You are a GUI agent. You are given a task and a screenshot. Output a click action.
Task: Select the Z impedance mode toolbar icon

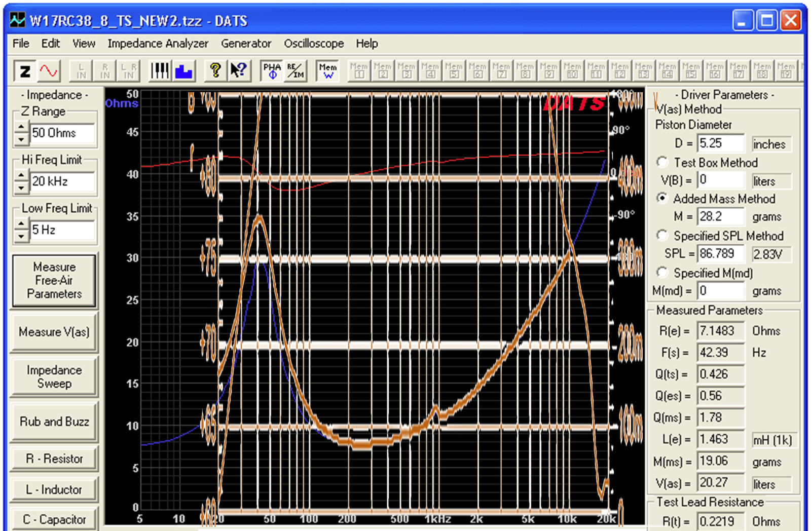pos(25,71)
